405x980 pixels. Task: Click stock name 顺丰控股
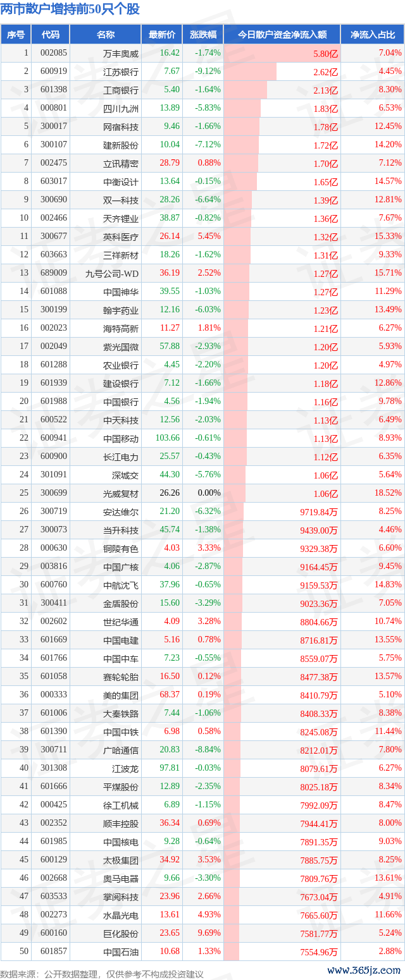point(120,823)
